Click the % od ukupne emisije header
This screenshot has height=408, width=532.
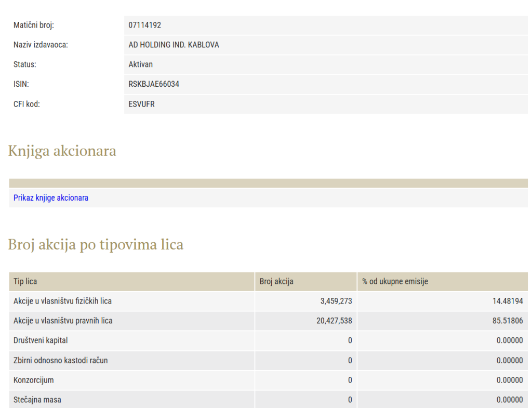point(395,282)
